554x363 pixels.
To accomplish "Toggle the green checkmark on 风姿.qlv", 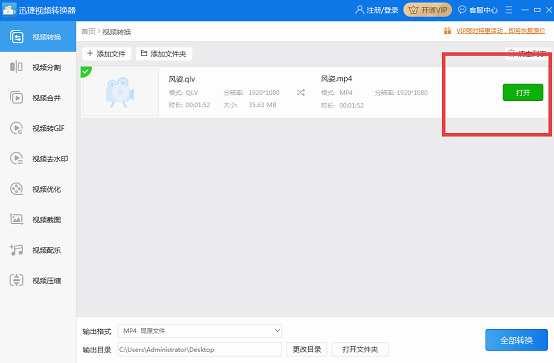I will [x=86, y=71].
